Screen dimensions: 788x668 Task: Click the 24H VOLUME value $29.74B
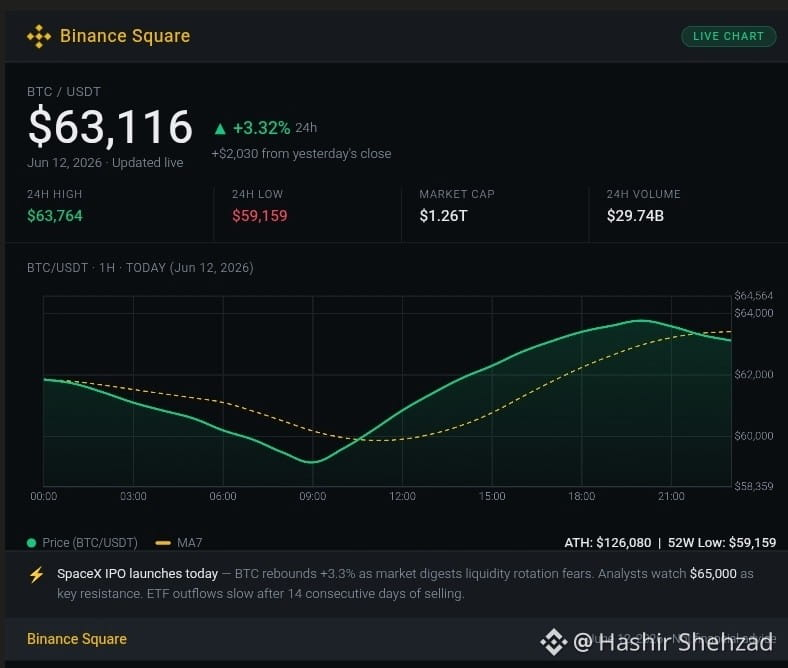(635, 216)
